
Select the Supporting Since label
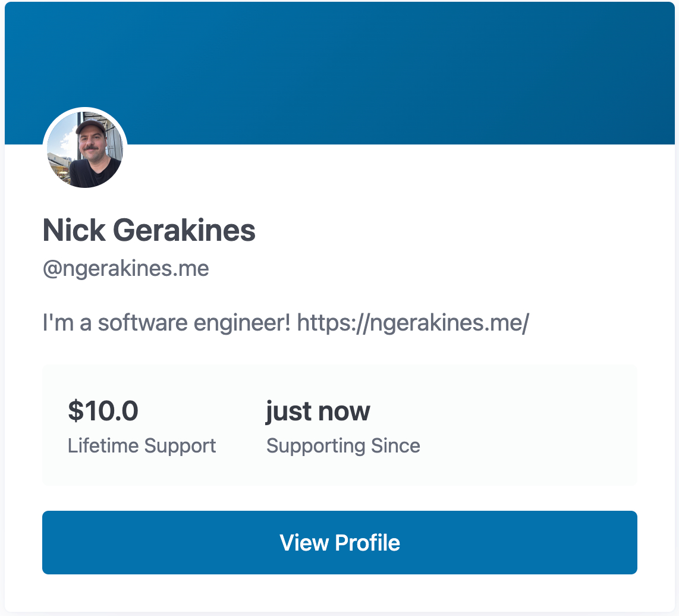click(343, 445)
